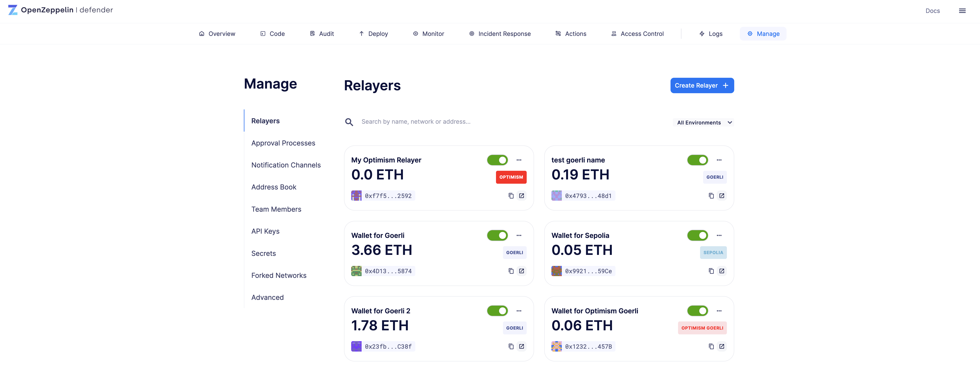The image size is (980, 367).
Task: Go to the Actions tab
Action: (x=571, y=34)
